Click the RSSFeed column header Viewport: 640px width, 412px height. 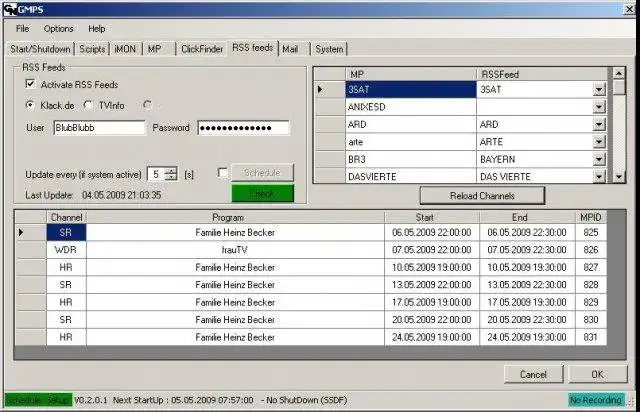pyautogui.click(x=542, y=74)
